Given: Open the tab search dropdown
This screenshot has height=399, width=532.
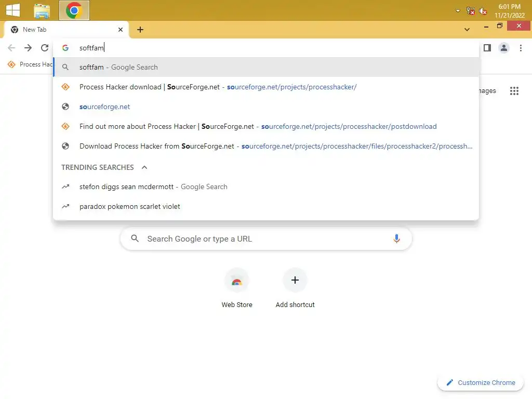Looking at the screenshot, I should click(x=467, y=30).
